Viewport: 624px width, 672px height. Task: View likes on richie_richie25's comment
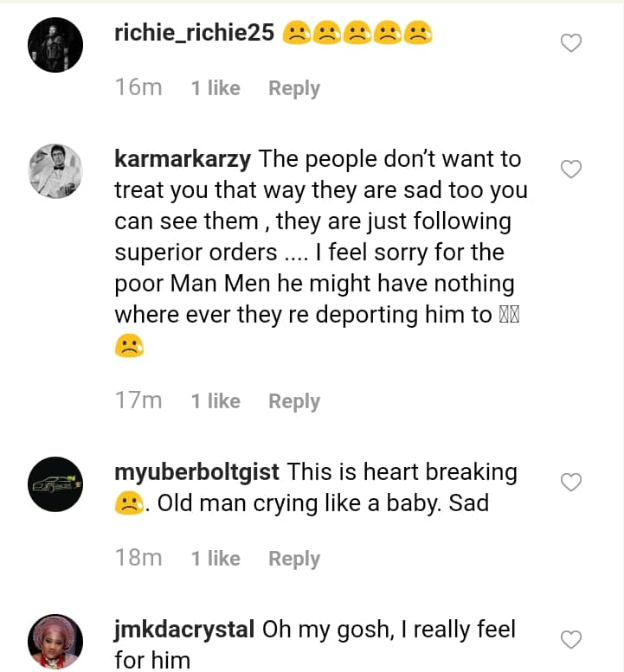(x=216, y=88)
